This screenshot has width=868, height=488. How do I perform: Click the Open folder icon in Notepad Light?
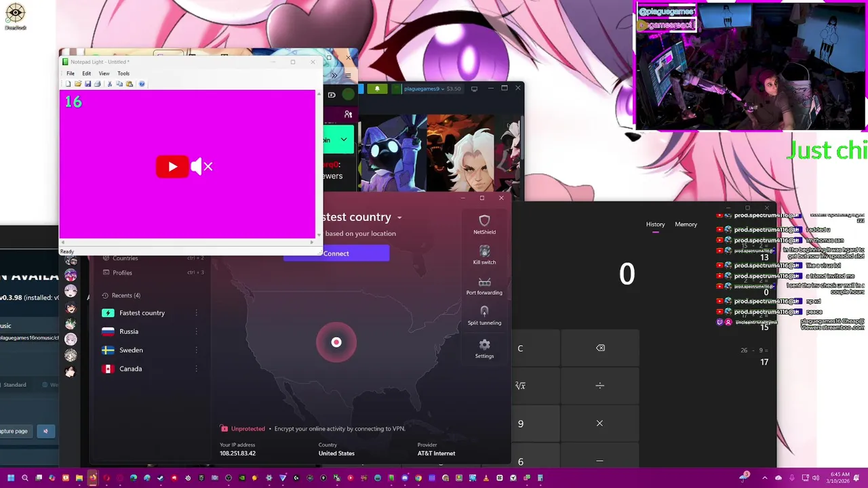(x=78, y=84)
